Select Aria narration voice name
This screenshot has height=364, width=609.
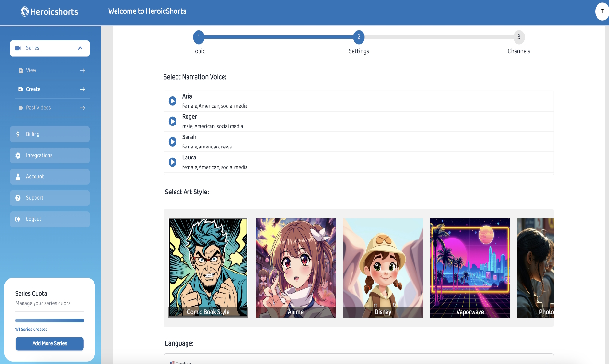pos(187,97)
